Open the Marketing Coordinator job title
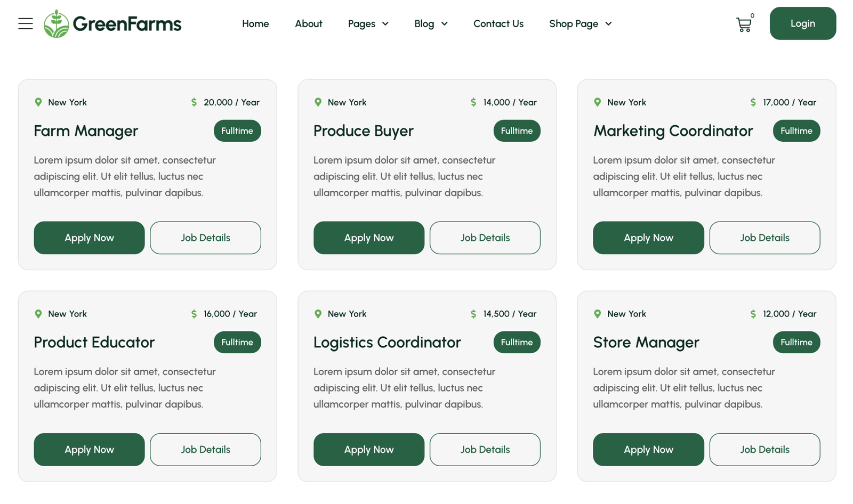853x504 pixels. pos(673,131)
